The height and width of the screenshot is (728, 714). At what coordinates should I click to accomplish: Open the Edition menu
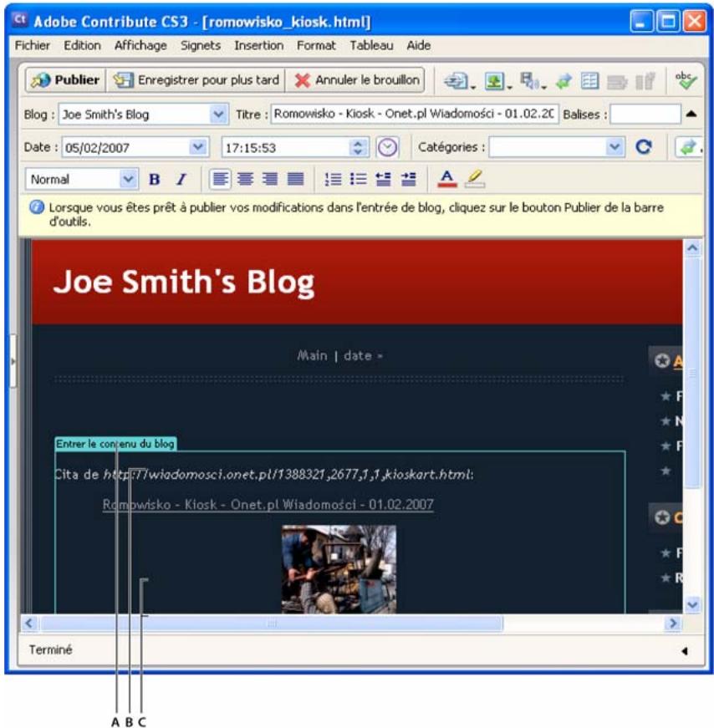coord(82,45)
